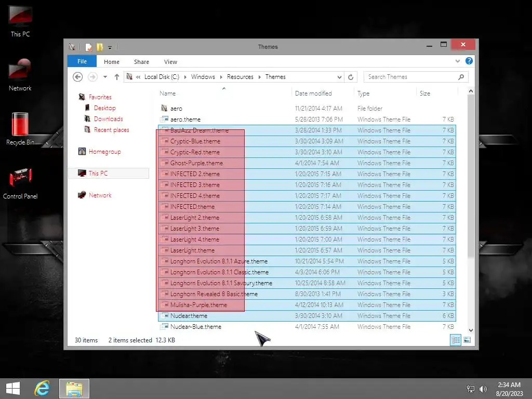Select Recent places under Favorites
Viewport: 532px width, 399px height.
tap(112, 129)
